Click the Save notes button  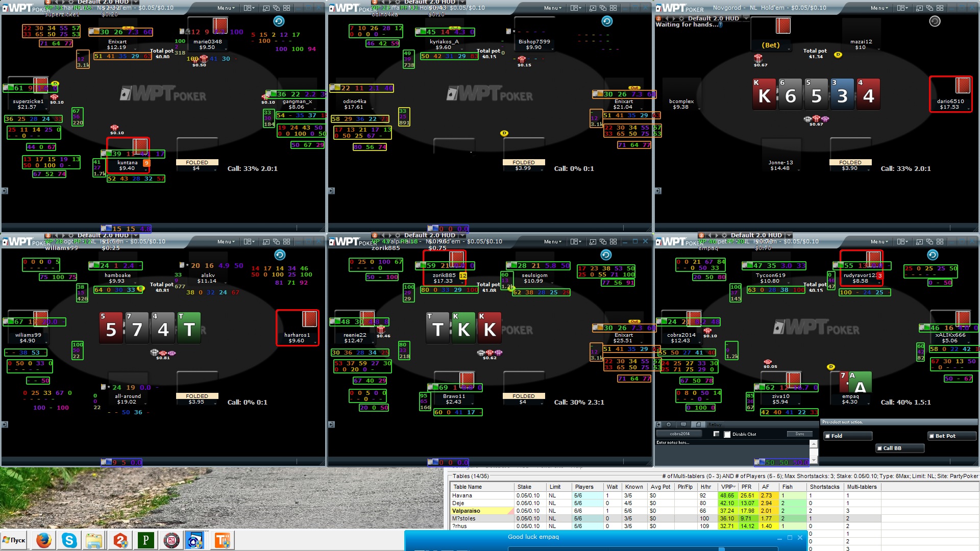(799, 434)
